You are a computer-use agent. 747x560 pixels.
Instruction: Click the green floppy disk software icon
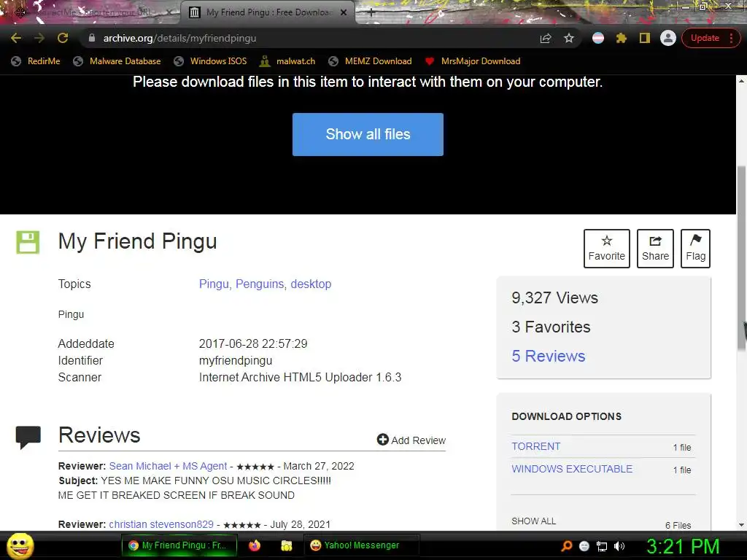[x=28, y=242]
